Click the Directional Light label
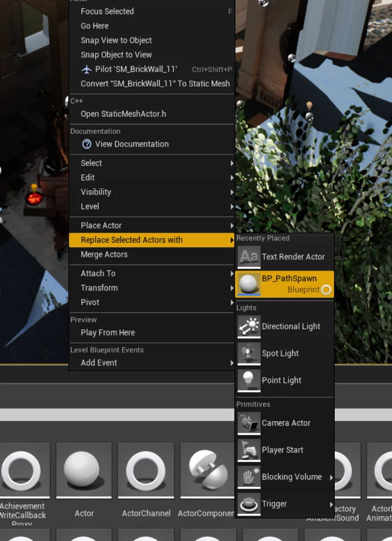Viewport: 392px width, 541px height. tap(291, 326)
